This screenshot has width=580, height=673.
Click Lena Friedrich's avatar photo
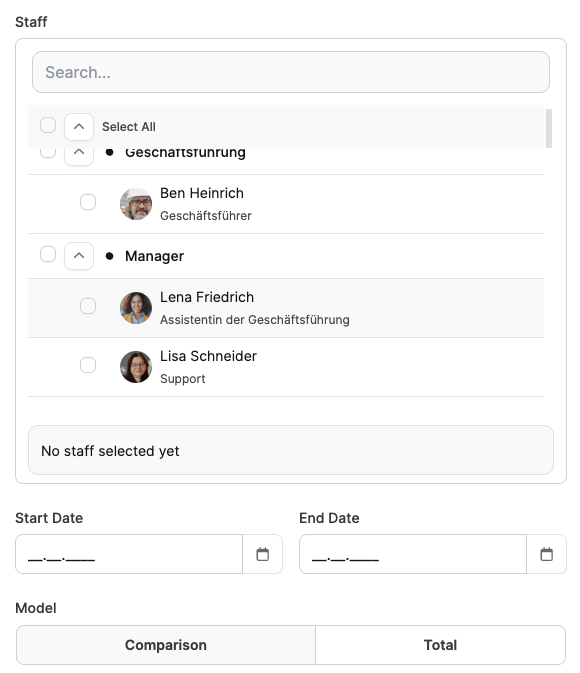(x=136, y=308)
